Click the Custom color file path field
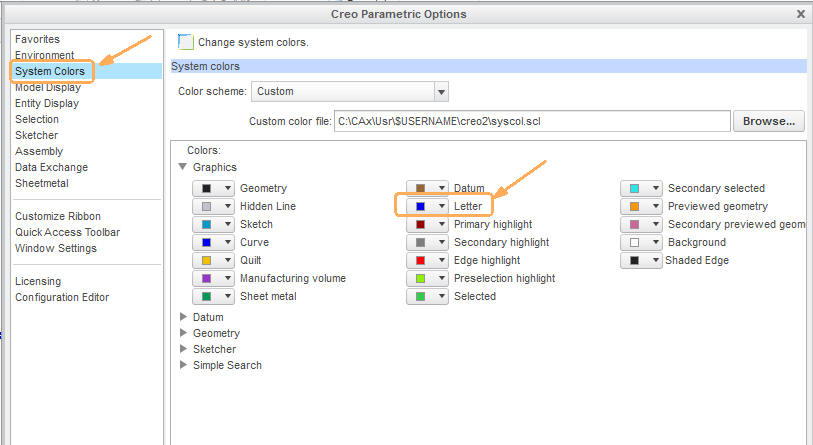This screenshot has width=813, height=445. (x=532, y=121)
